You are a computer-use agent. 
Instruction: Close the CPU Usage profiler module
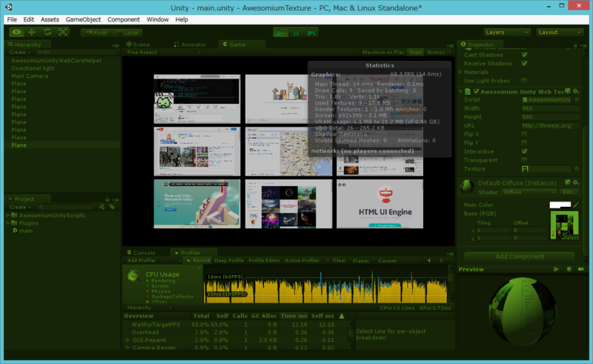(199, 268)
